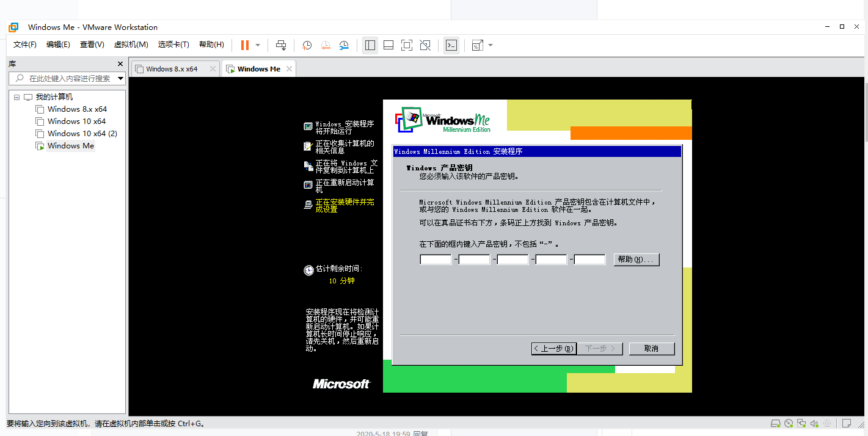Screen dimensions: 868x436
Task: Select Windows 8.x x64 in the library tree
Action: (77, 109)
